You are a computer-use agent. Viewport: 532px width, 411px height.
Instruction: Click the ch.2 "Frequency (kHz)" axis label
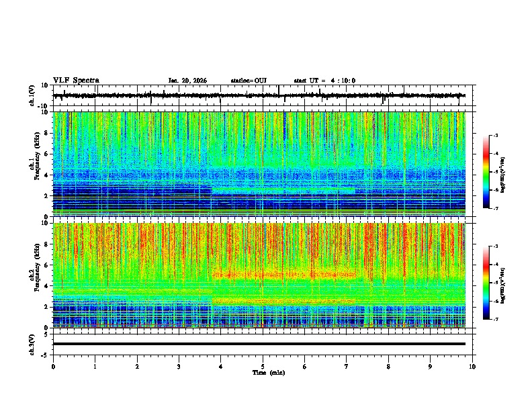tap(37, 267)
